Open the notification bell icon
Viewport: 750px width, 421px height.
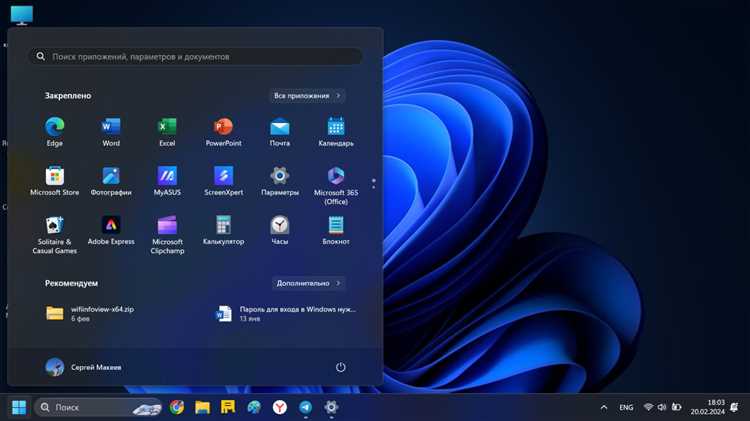click(734, 408)
